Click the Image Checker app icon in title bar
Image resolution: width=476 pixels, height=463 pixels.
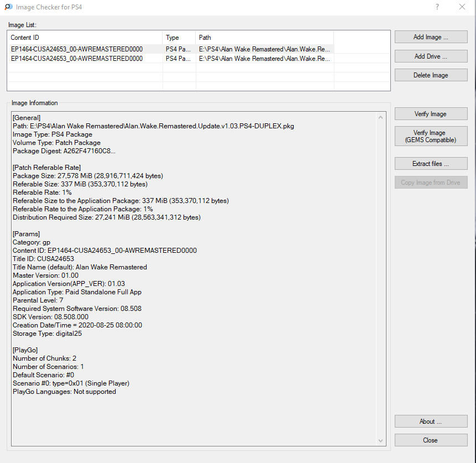click(x=8, y=7)
